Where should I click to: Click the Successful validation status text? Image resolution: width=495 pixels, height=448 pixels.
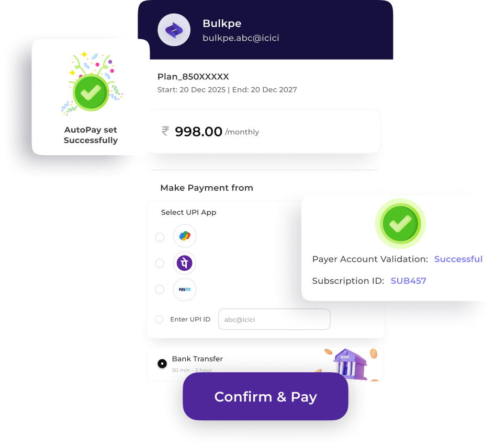pyautogui.click(x=458, y=259)
